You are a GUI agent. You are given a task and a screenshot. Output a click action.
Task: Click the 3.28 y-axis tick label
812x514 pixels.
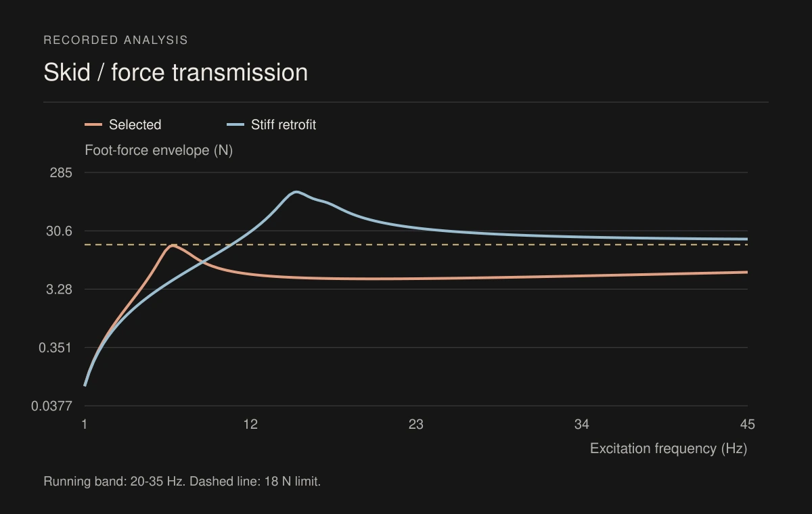coord(59,289)
